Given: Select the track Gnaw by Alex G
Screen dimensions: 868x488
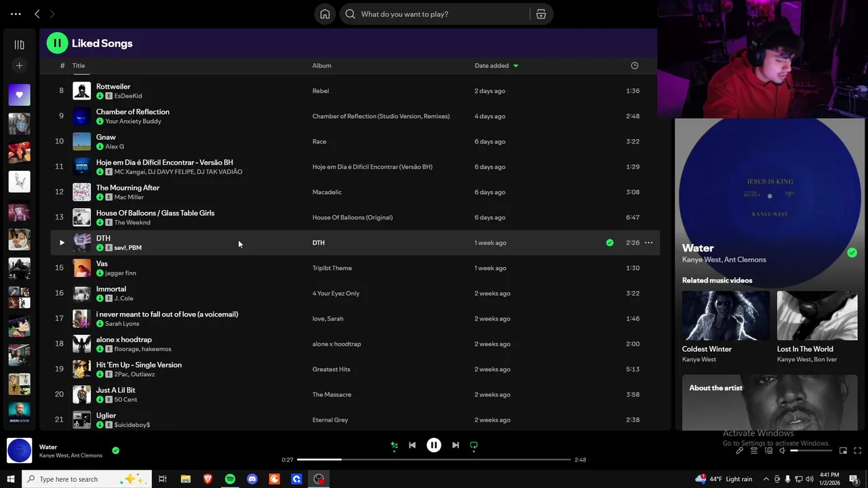Looking at the screenshot, I should pyautogui.click(x=355, y=142).
